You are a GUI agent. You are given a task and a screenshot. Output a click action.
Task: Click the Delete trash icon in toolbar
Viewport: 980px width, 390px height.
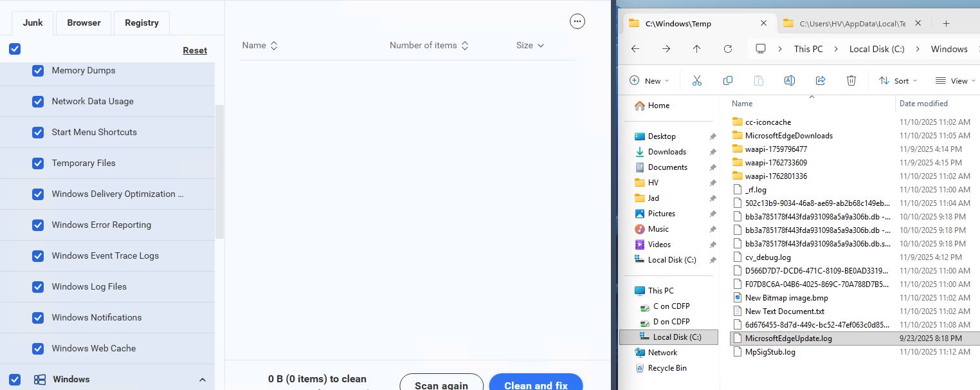851,80
